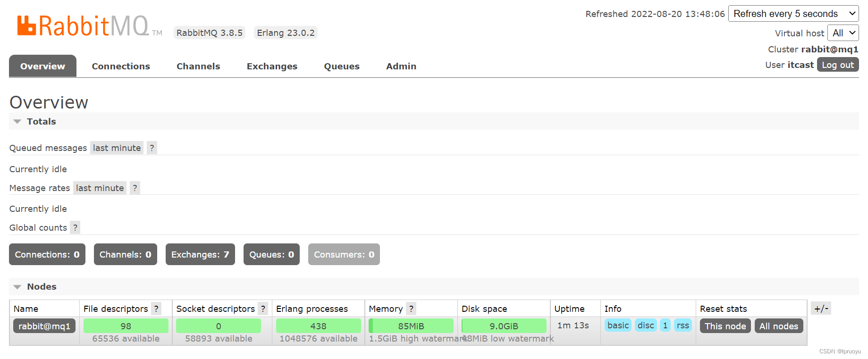
Task: Show help for Memory column
Action: [411, 309]
